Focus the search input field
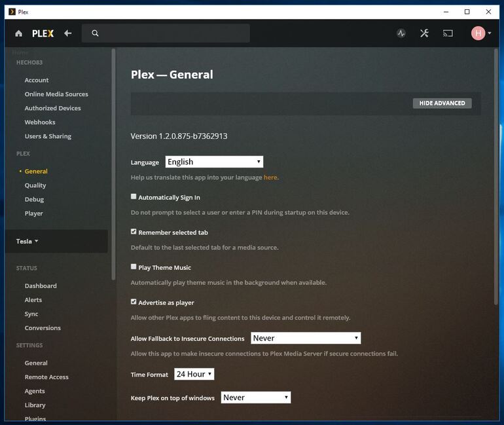This screenshot has height=425, width=504. pos(166,33)
